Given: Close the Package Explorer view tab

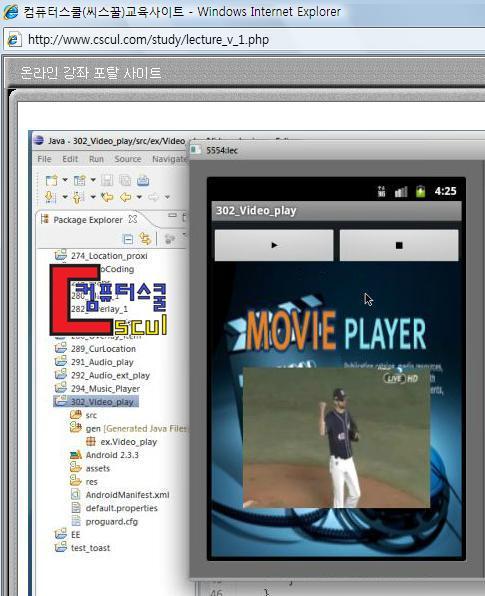Looking at the screenshot, I should (133, 219).
